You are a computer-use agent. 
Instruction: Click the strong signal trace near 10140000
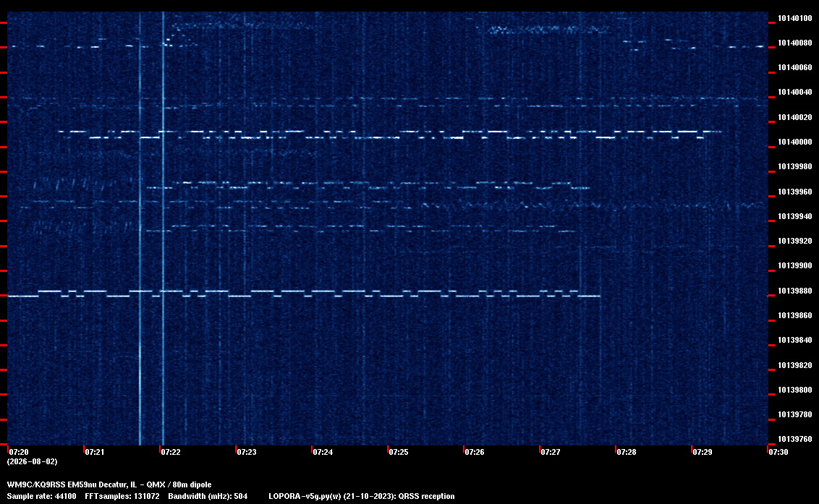pyautogui.click(x=389, y=134)
